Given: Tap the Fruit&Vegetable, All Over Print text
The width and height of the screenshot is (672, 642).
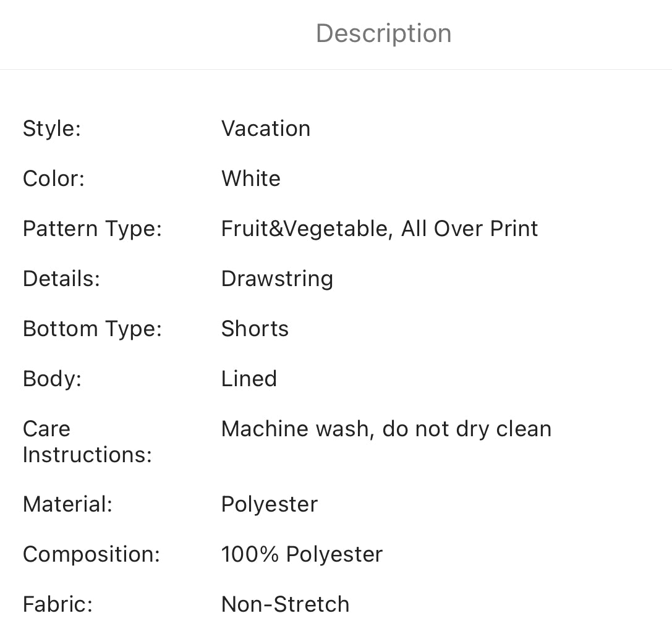Looking at the screenshot, I should pos(380,229).
